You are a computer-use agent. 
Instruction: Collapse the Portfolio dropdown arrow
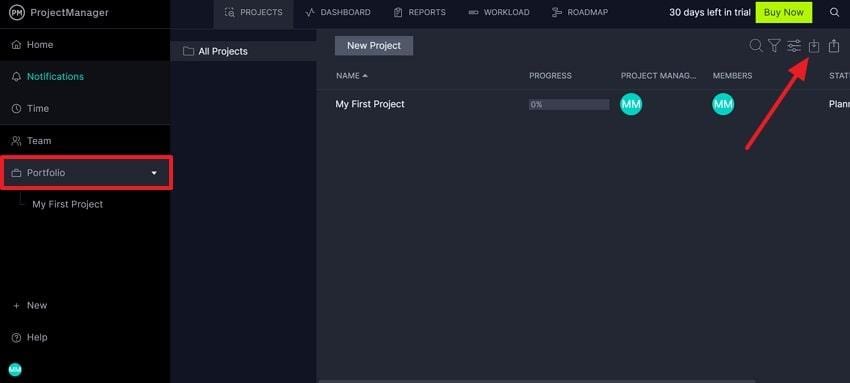click(154, 173)
